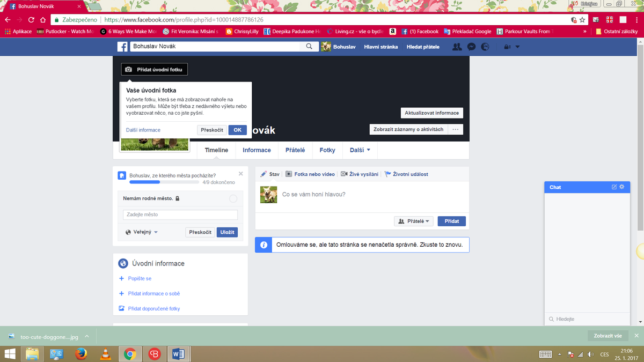Image resolution: width=644 pixels, height=362 pixels.
Task: Open the 'Přátelé' audience dropdown
Action: (x=414, y=221)
